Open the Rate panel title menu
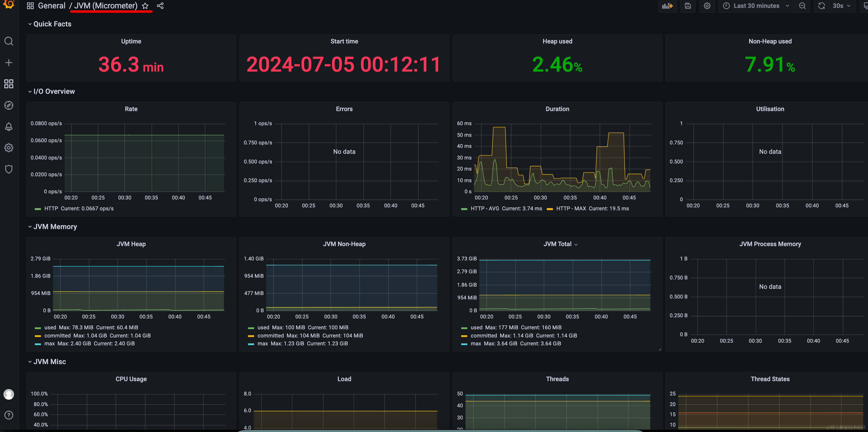Image resolution: width=868 pixels, height=432 pixels. click(x=131, y=109)
